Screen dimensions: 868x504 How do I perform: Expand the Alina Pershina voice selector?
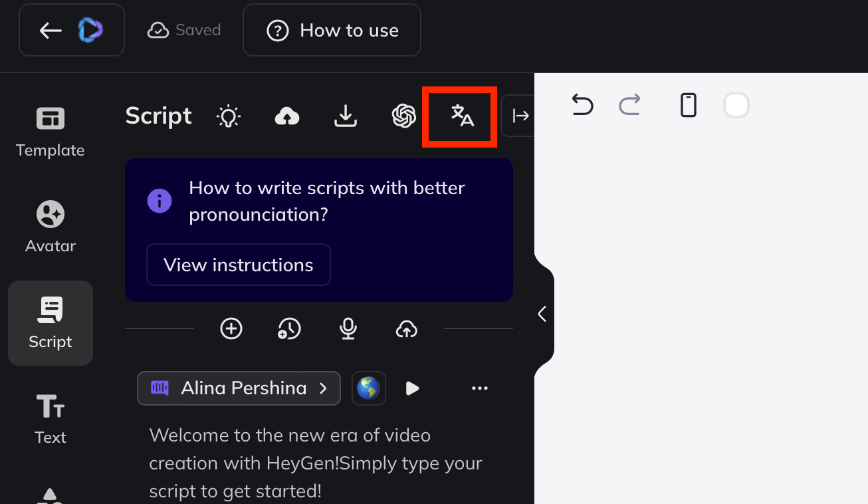tap(239, 388)
